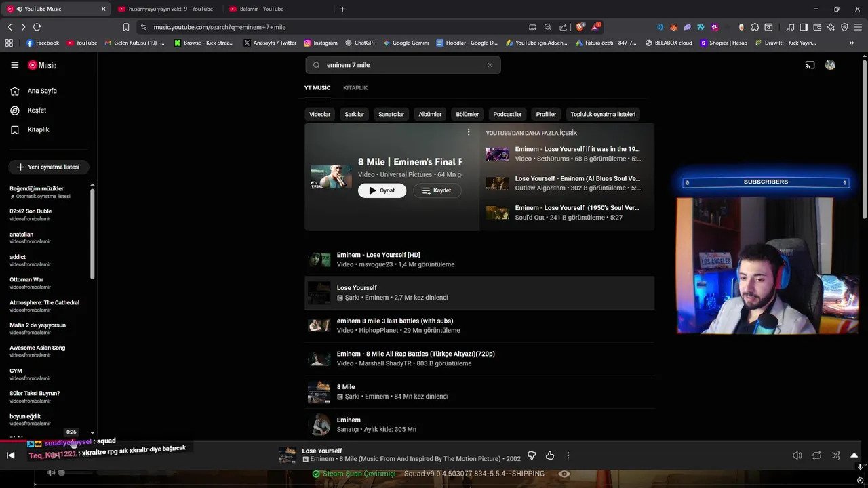
Task: Click the magnifier icon in search box
Action: click(x=316, y=65)
